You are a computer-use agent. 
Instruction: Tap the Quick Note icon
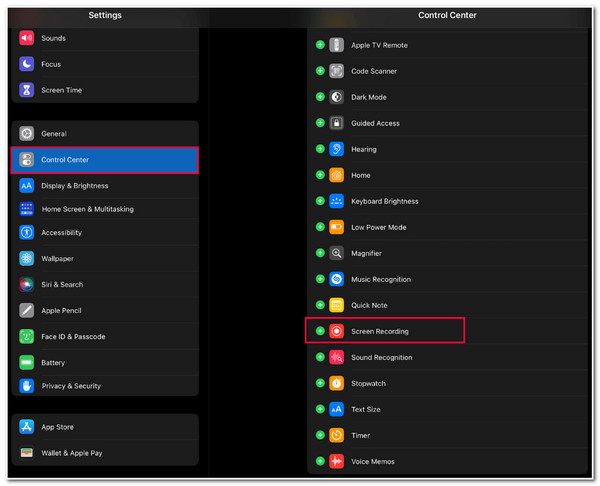point(336,305)
